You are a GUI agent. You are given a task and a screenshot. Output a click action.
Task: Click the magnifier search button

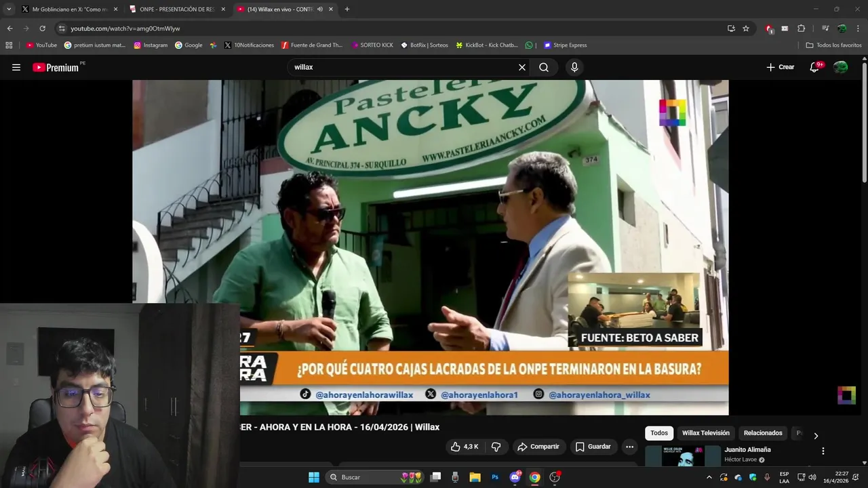click(x=544, y=67)
